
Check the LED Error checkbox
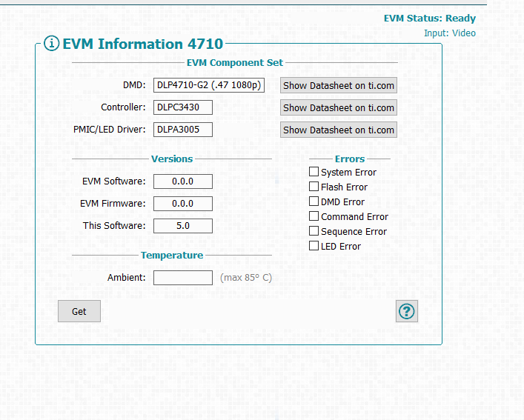coord(314,246)
